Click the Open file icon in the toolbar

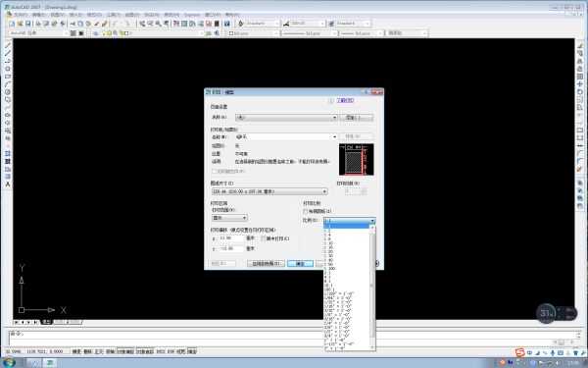point(20,24)
